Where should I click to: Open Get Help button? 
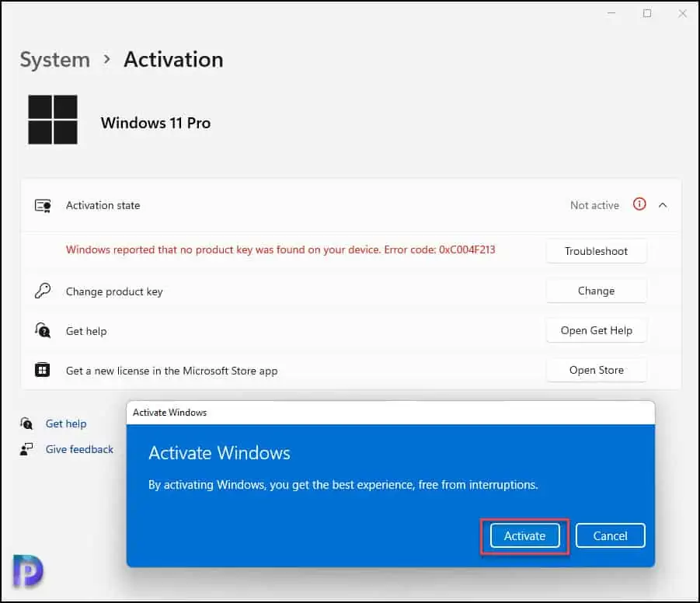click(x=596, y=330)
